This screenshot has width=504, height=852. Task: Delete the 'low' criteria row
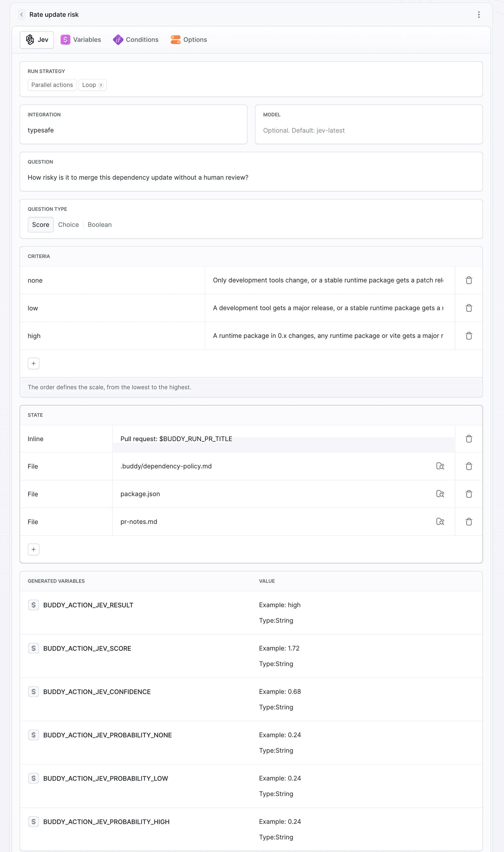pyautogui.click(x=469, y=308)
